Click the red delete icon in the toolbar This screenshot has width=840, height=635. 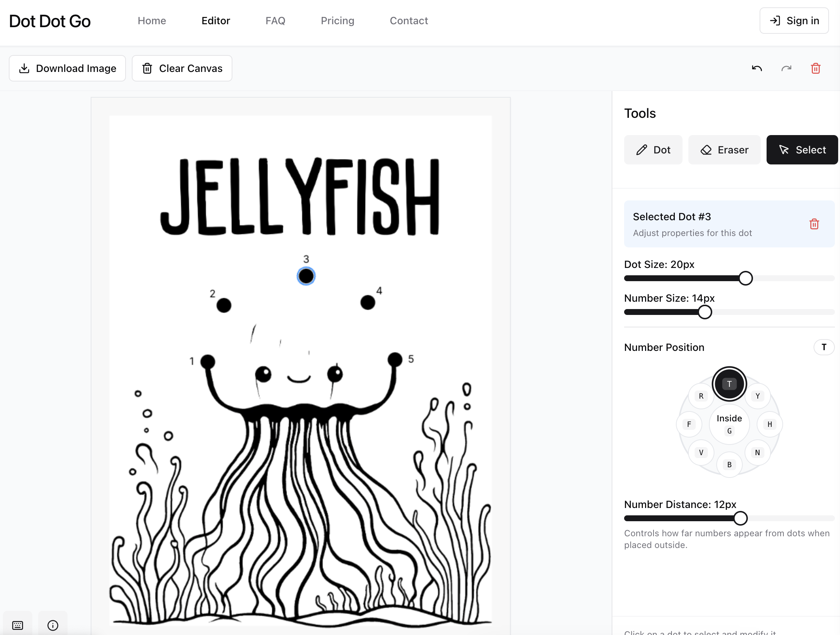pyautogui.click(x=815, y=68)
